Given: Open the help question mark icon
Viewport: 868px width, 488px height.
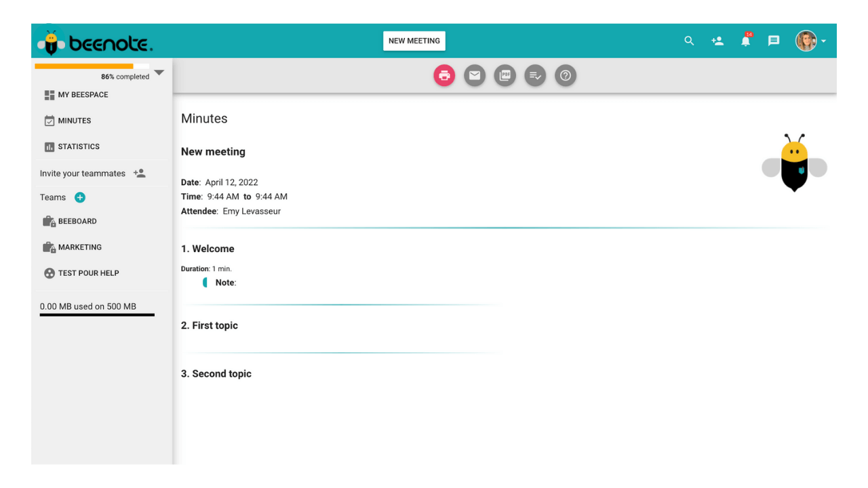Looking at the screenshot, I should 566,76.
